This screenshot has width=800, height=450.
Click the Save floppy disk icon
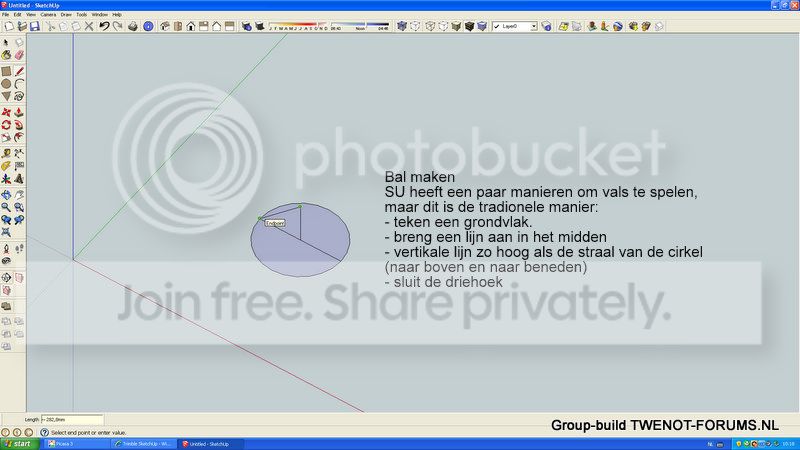35,26
